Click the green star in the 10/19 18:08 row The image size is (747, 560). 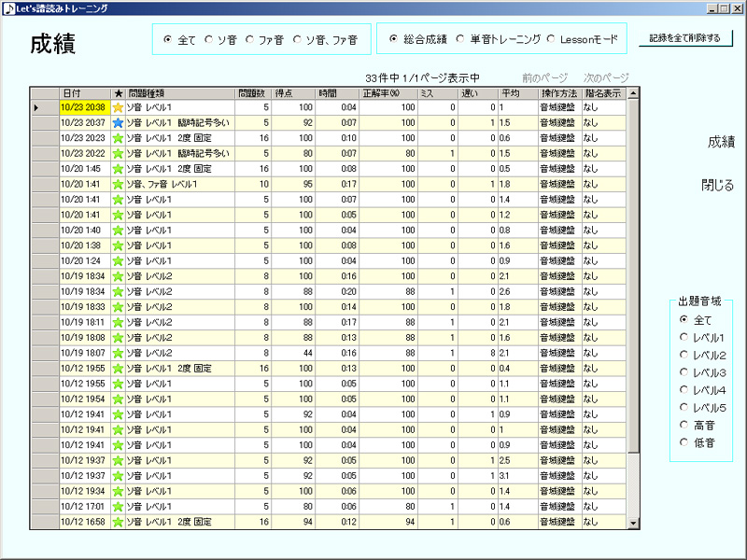click(x=118, y=338)
